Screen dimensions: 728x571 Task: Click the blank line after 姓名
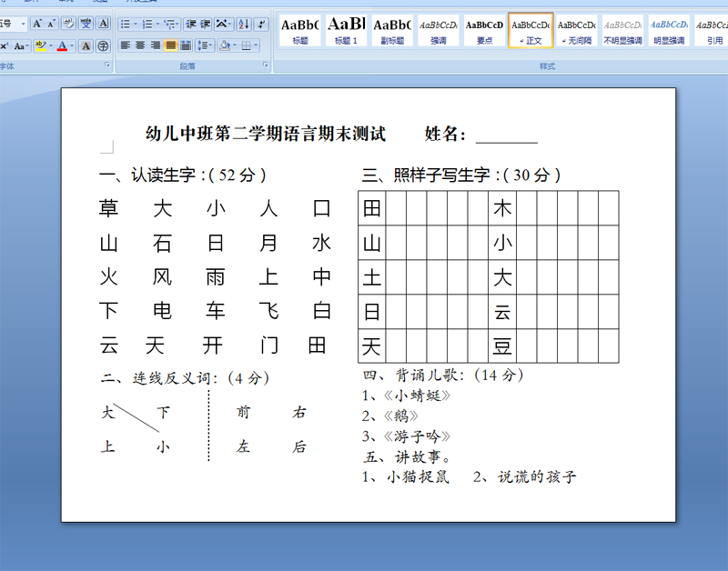click(x=507, y=137)
